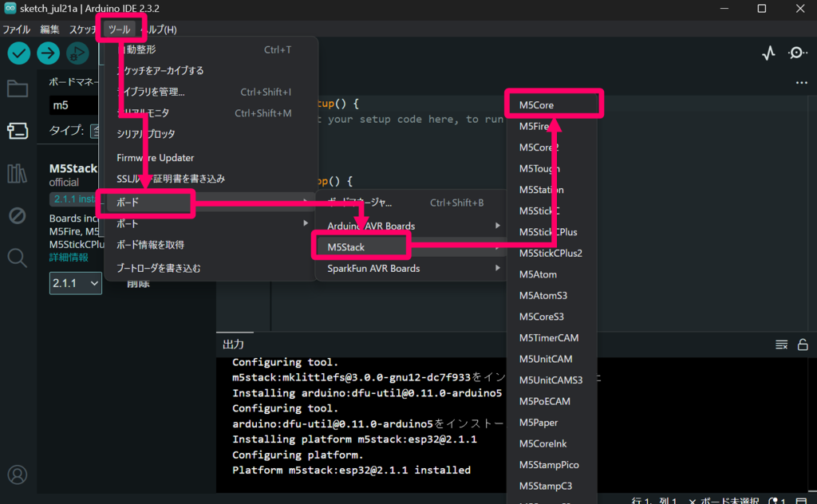817x504 pixels.
Task: Open the user account profile icon
Action: pyautogui.click(x=18, y=474)
